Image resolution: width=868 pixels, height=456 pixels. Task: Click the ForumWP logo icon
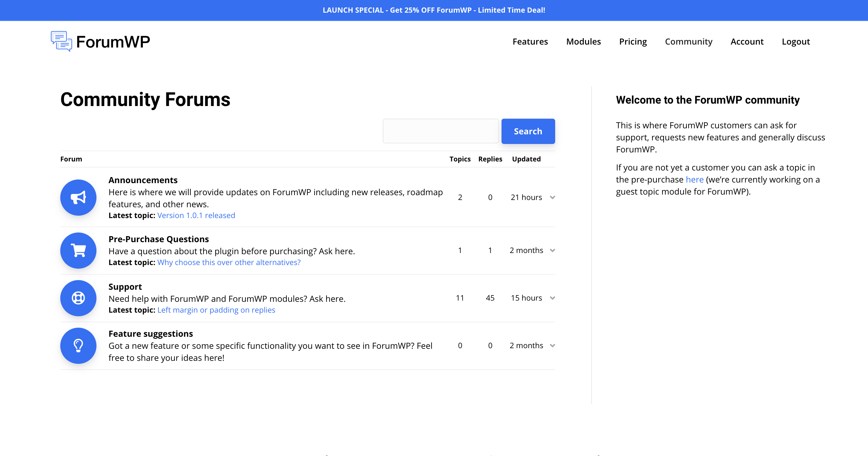click(x=61, y=41)
